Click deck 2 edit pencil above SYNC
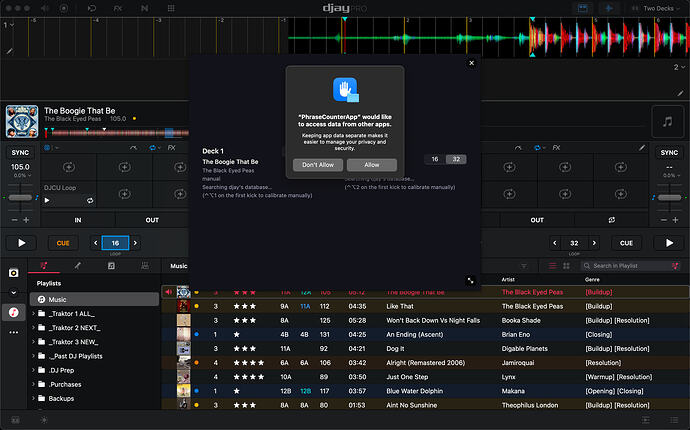Image resolution: width=690 pixels, height=430 pixels. pos(642,148)
